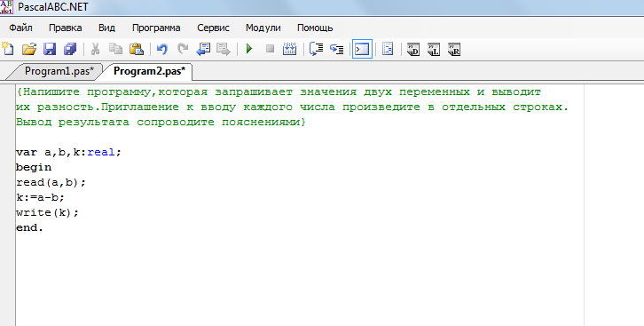Open the Программа menu
The width and height of the screenshot is (644, 326).
156,28
